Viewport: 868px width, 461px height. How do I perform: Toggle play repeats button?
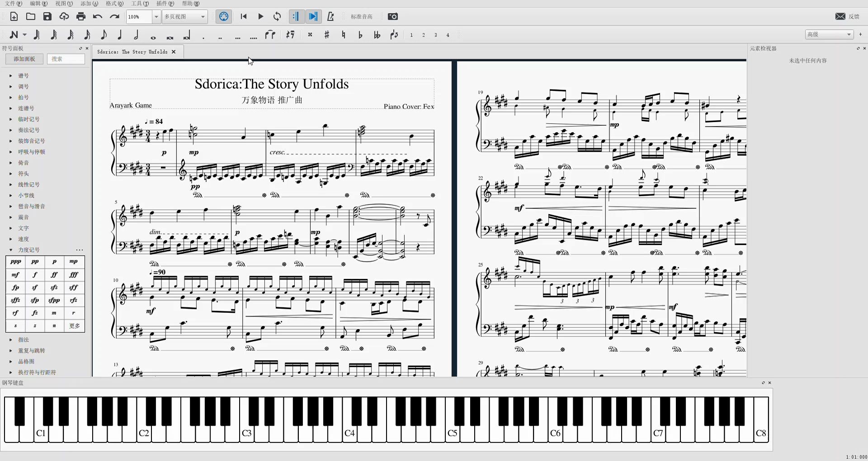[x=296, y=17]
